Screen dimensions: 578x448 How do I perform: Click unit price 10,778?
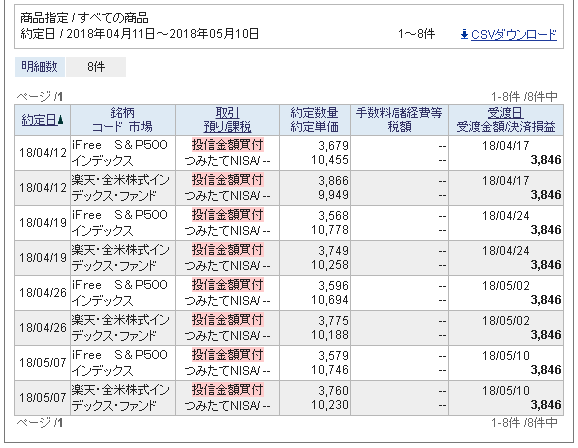click(x=330, y=230)
